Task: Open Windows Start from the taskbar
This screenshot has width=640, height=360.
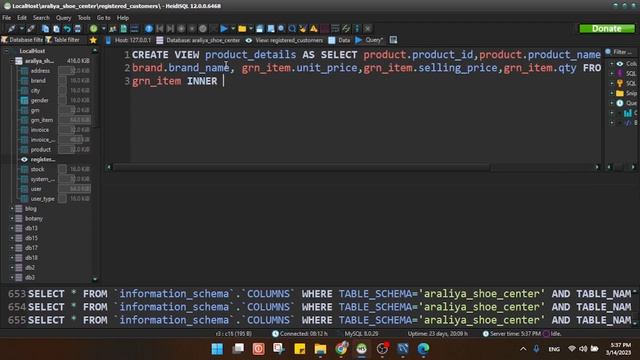Action: click(217, 349)
